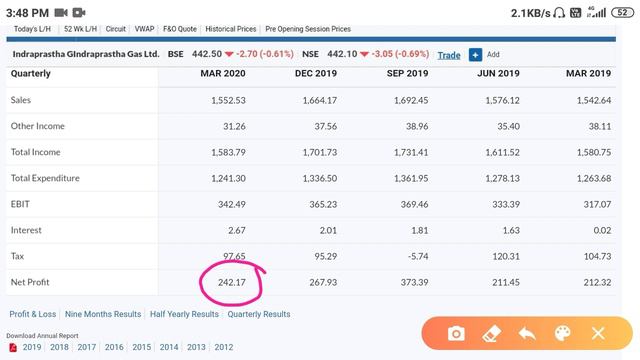Download the 2014 annual report
Viewport: 640px width, 360px height.
[169, 347]
